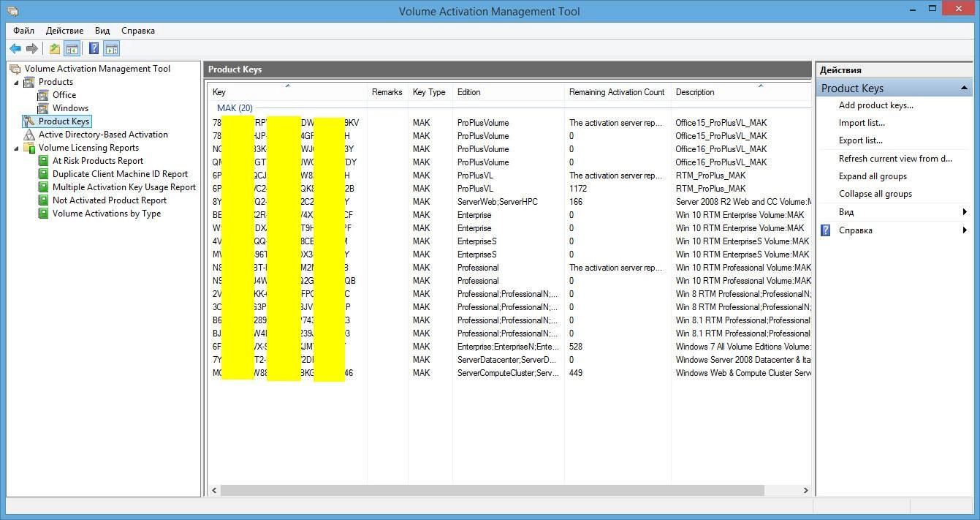This screenshot has width=980, height=520.
Task: Sort by Remaining Activation Count column header
Action: [618, 92]
